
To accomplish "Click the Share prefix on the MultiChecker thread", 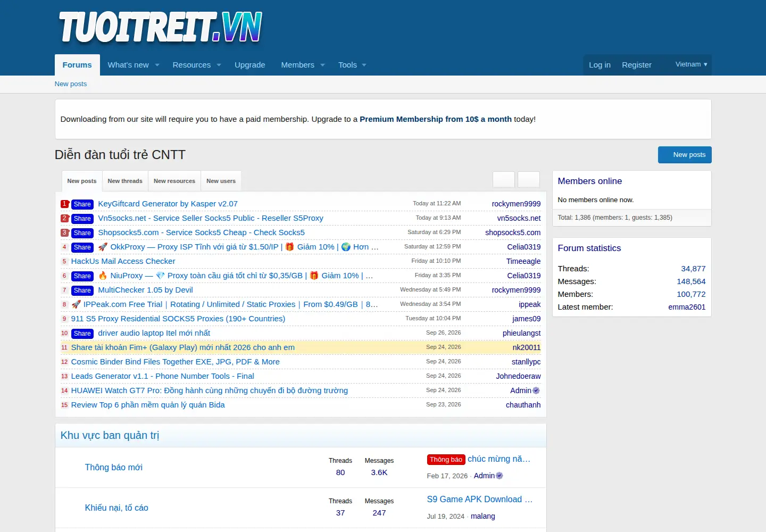I will [x=82, y=290].
